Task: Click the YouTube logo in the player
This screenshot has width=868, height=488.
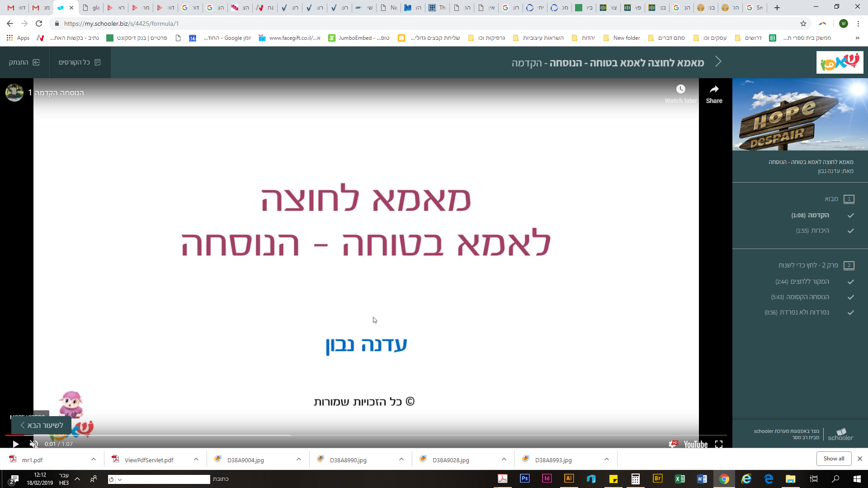Action: (x=695, y=445)
